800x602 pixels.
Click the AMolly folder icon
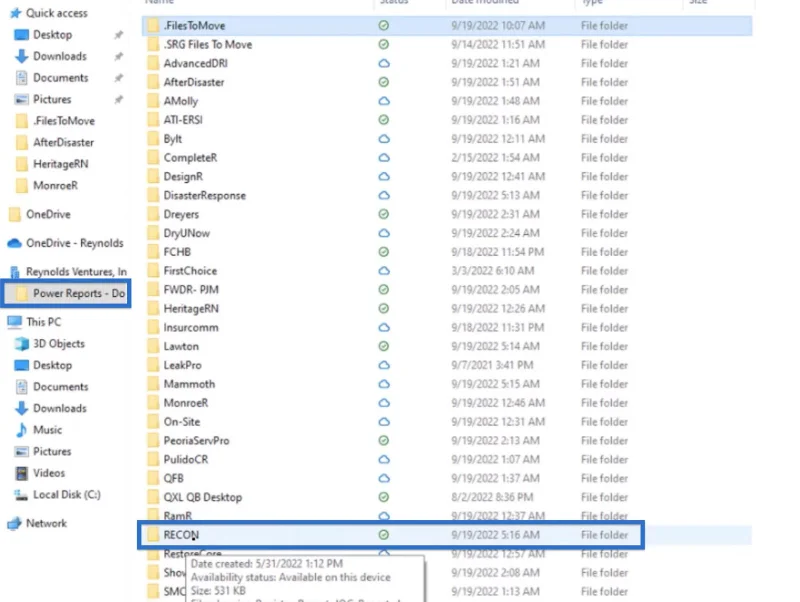(153, 101)
